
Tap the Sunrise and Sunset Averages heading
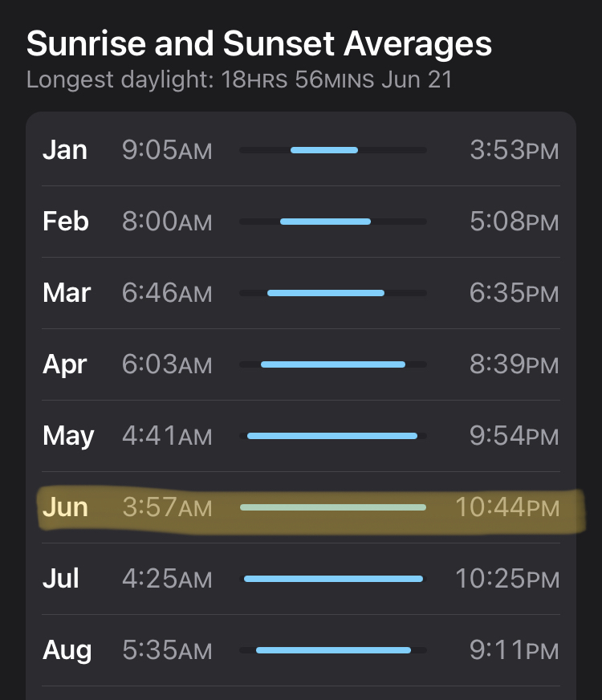(259, 45)
